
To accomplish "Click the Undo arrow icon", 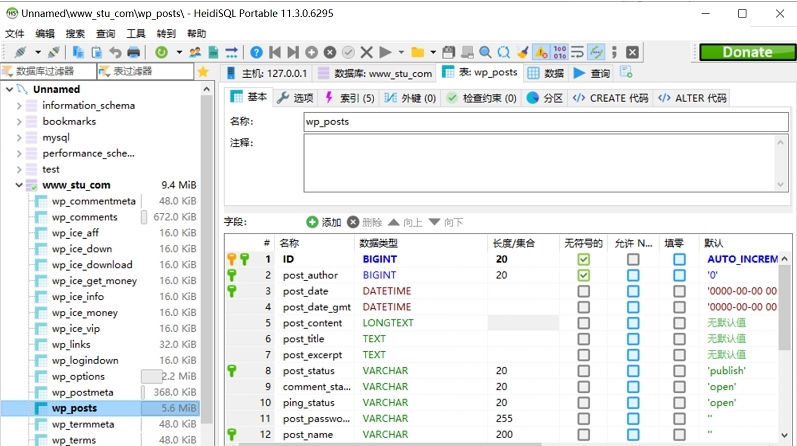I will pos(115,52).
